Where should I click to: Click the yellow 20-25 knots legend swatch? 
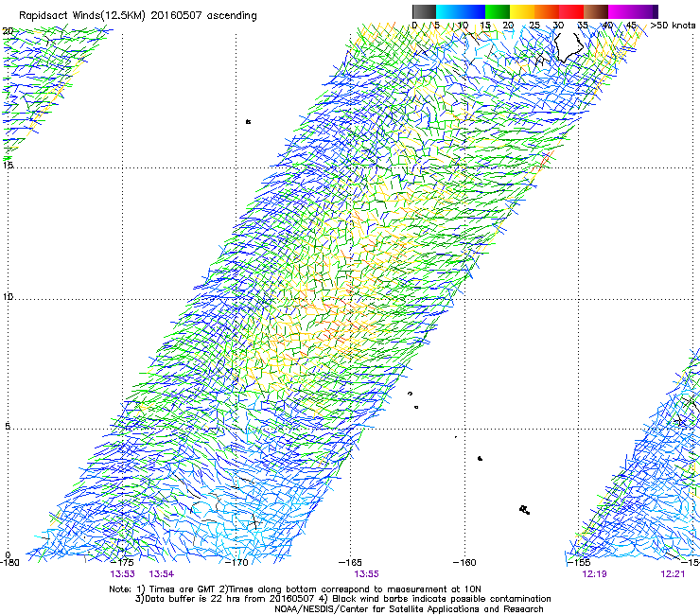click(522, 11)
